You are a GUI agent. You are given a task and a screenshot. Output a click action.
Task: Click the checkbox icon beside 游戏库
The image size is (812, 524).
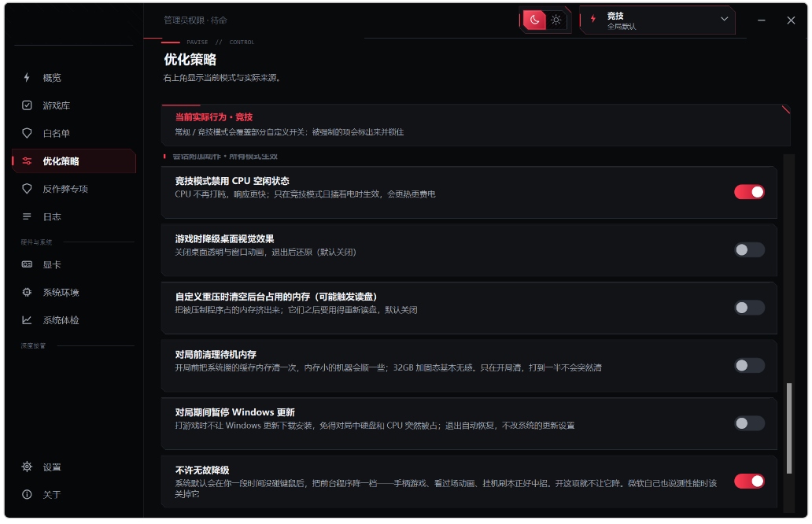pyautogui.click(x=27, y=105)
